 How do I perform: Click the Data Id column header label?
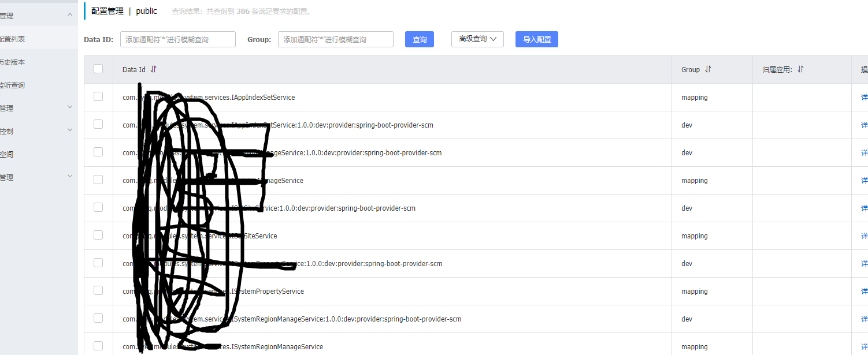coord(134,69)
